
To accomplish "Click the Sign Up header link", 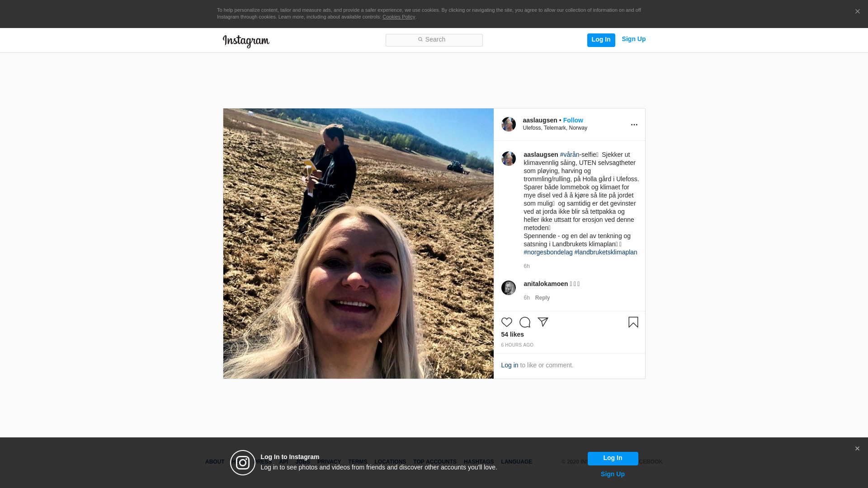I will click(x=633, y=39).
